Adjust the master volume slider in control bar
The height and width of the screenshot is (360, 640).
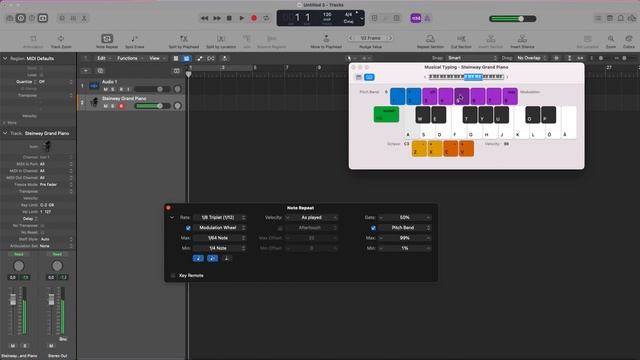tap(513, 19)
